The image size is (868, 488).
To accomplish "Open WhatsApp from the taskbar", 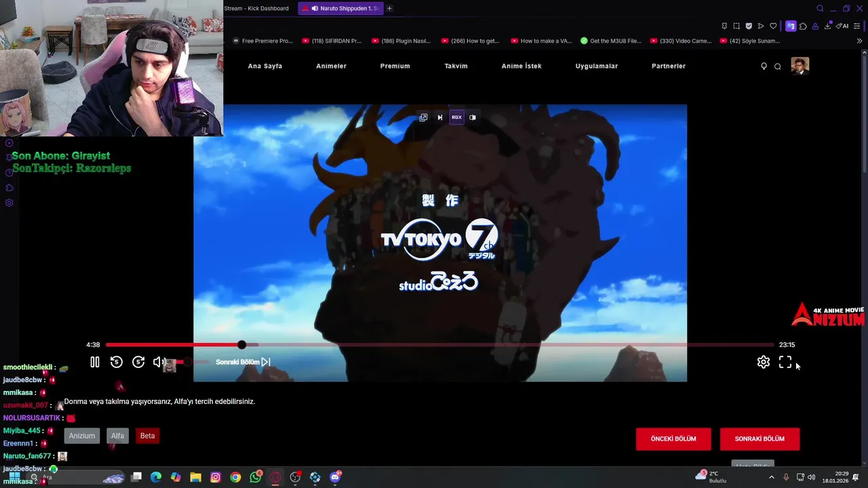I will (x=256, y=477).
